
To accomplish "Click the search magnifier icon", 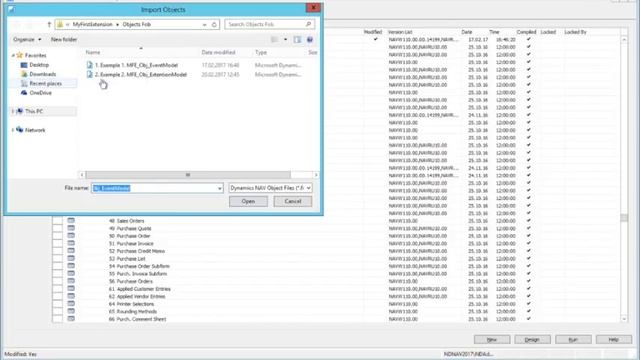I will tap(309, 24).
